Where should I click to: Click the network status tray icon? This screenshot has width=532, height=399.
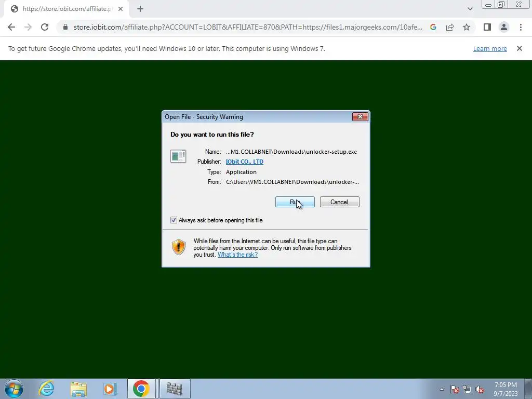(x=467, y=389)
